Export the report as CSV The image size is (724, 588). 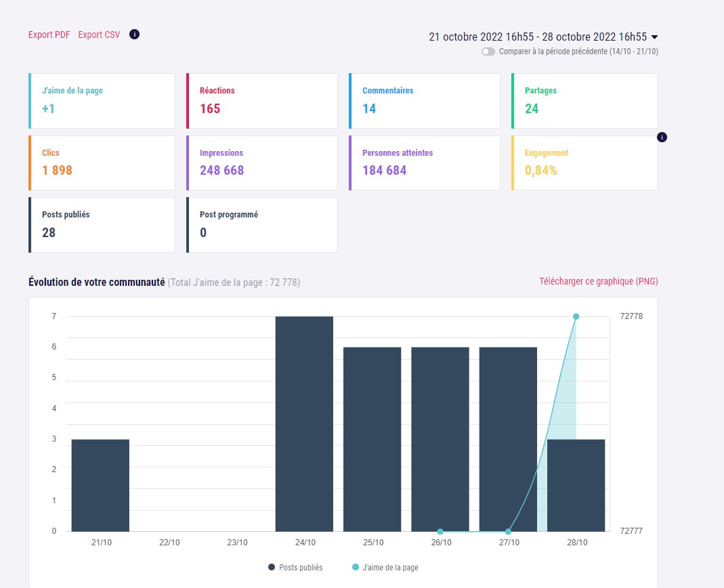[99, 35]
